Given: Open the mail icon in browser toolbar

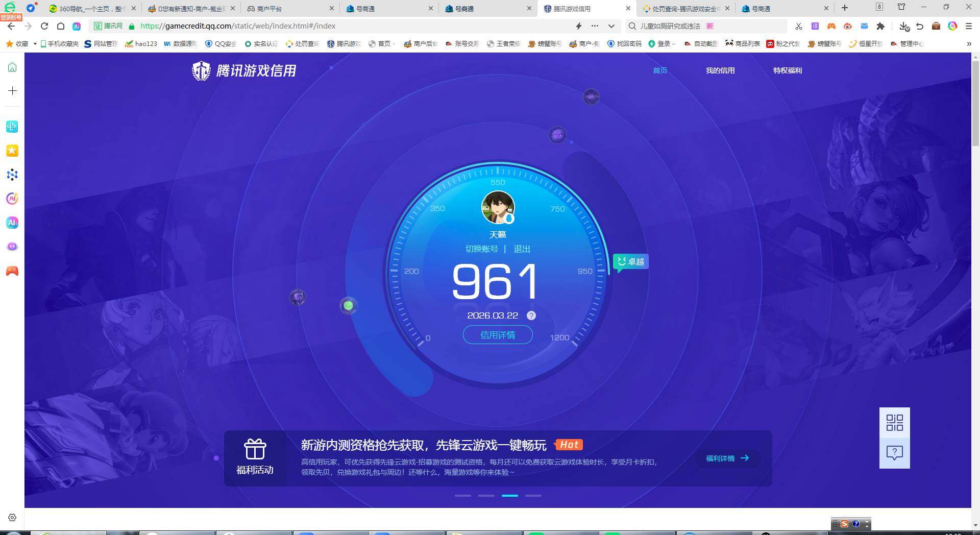Looking at the screenshot, I should pos(864,26).
